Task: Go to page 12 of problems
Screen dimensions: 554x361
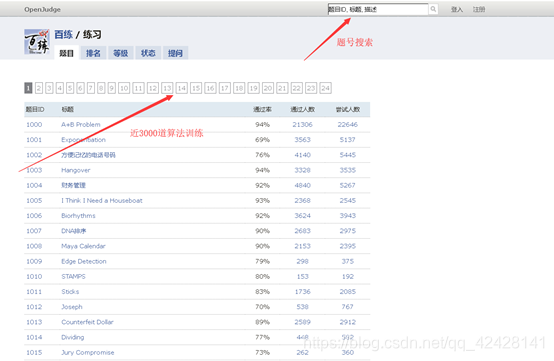Action: point(153,88)
